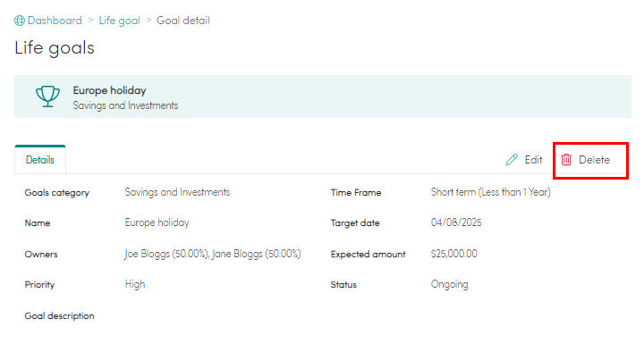Viewport: 644px width, 352px height.
Task: Click the target date 04/08/2025
Action: [456, 222]
